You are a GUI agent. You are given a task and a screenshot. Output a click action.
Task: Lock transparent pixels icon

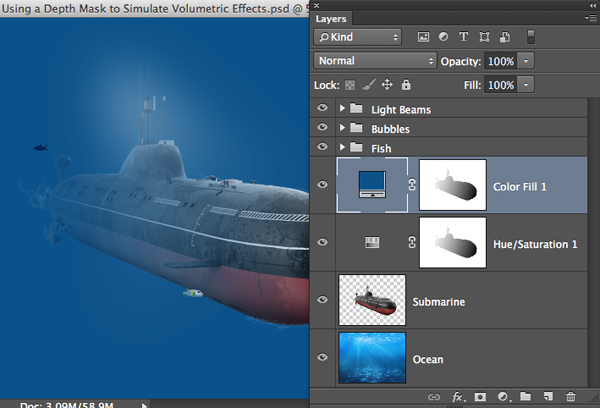[349, 86]
